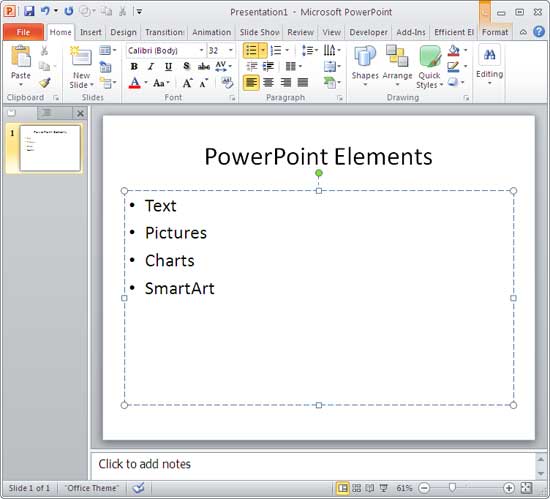Image resolution: width=550 pixels, height=499 pixels.
Task: Click the Cut scissors icon
Action: pyautogui.click(x=44, y=51)
